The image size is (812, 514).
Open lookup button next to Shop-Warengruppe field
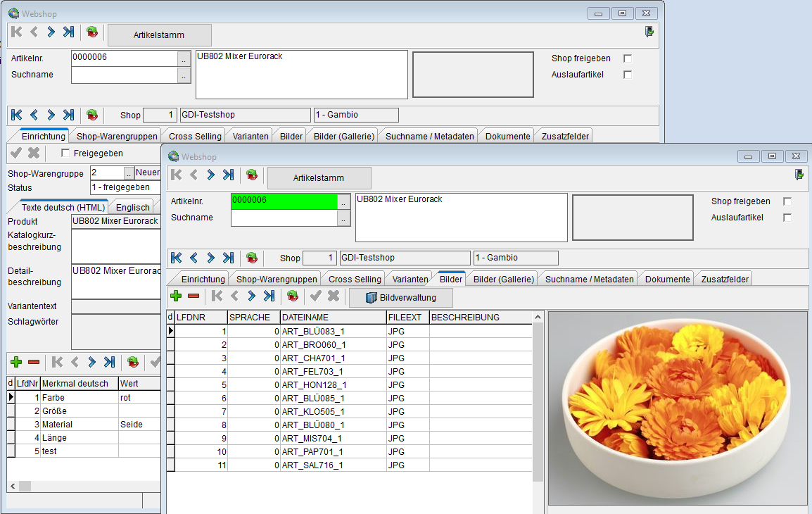[x=128, y=173]
